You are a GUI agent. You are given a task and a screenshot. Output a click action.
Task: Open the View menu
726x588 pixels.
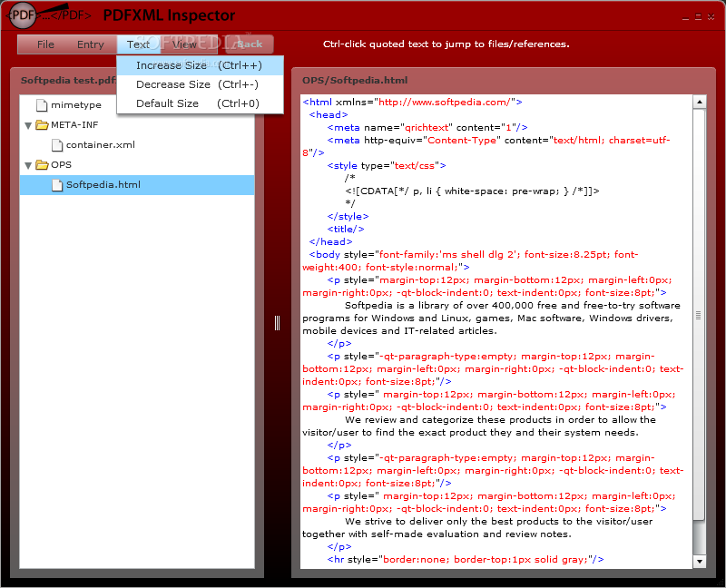tap(184, 44)
